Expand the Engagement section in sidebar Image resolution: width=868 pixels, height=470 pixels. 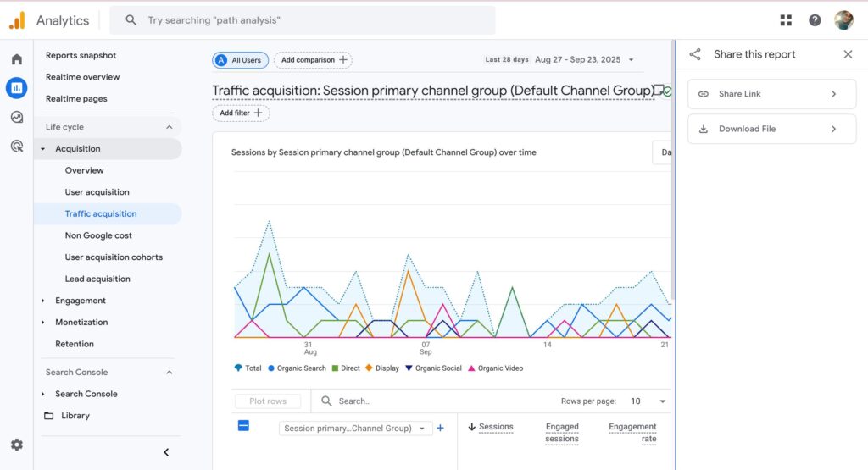[x=81, y=301]
